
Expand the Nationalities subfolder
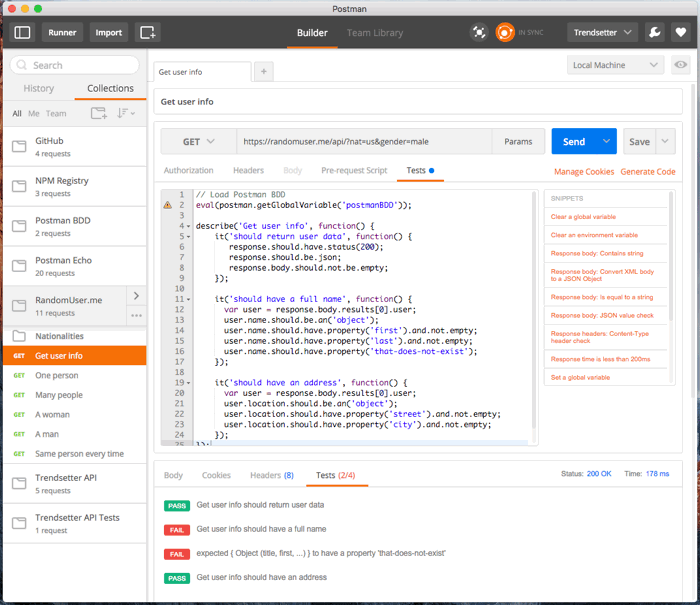75,336
